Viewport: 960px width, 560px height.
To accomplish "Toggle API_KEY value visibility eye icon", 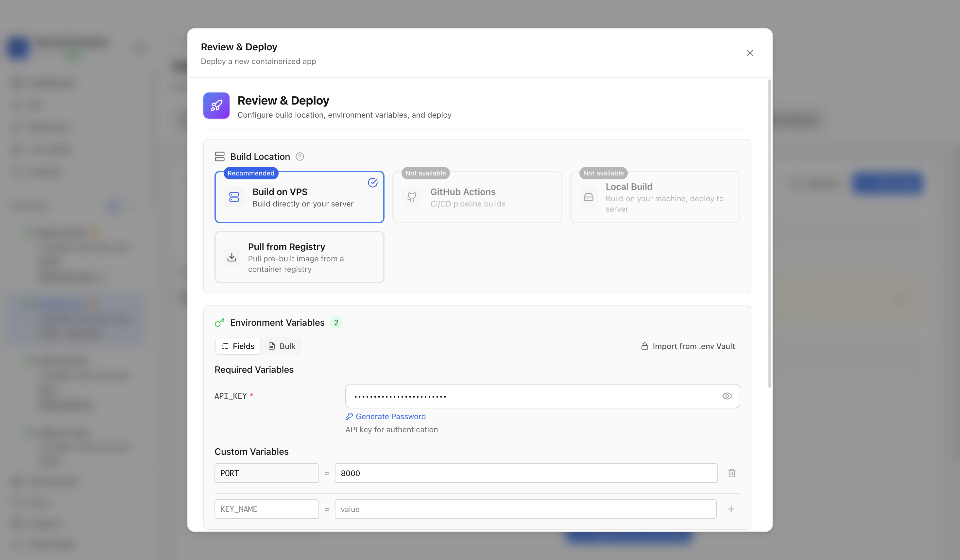I will tap(727, 396).
